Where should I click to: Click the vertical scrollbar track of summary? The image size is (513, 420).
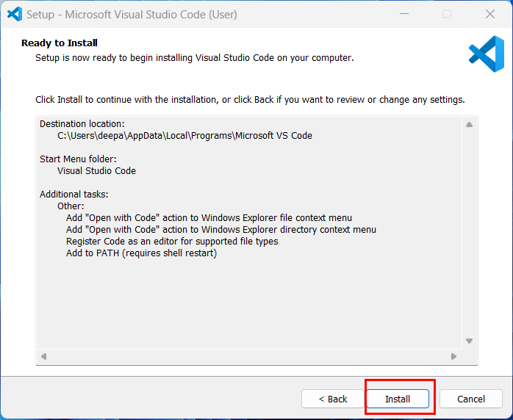click(469, 233)
